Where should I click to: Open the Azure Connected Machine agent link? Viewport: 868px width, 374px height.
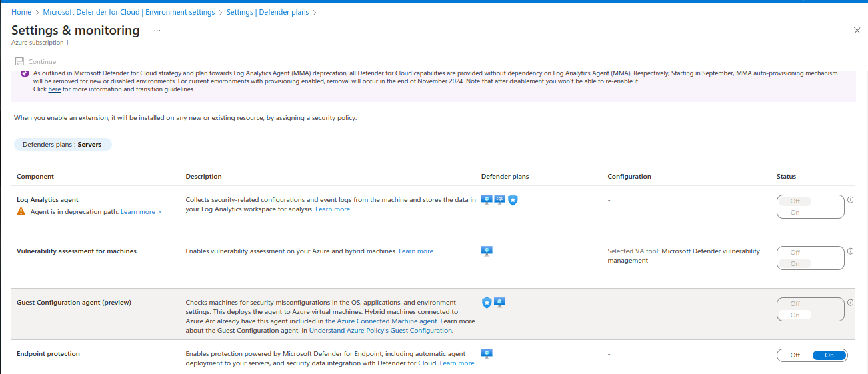(381, 321)
